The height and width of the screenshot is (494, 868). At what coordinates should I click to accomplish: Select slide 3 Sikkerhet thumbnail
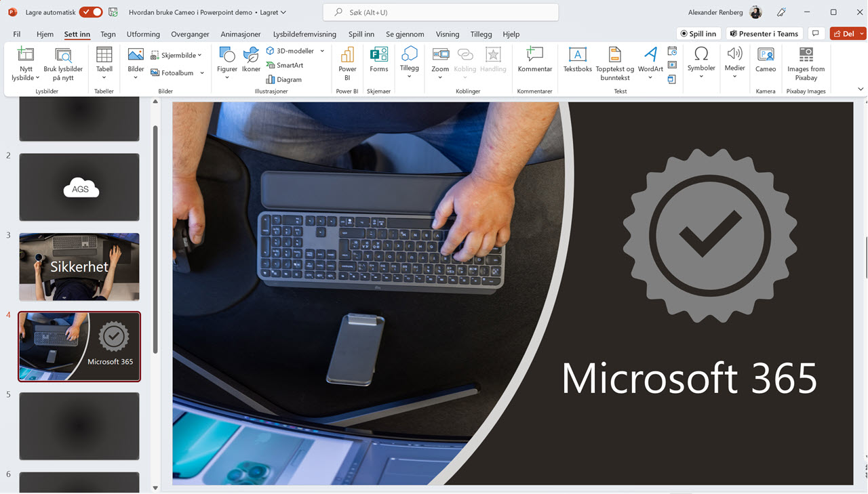pyautogui.click(x=79, y=266)
